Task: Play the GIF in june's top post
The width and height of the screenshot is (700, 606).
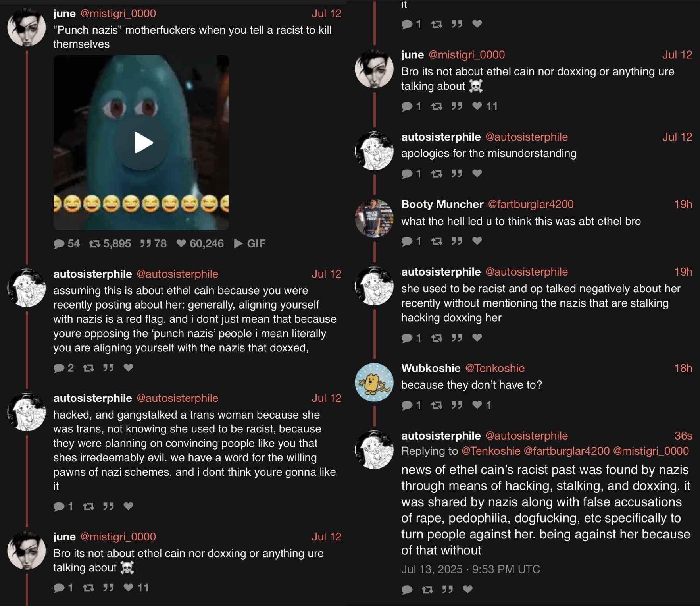Action: point(141,143)
